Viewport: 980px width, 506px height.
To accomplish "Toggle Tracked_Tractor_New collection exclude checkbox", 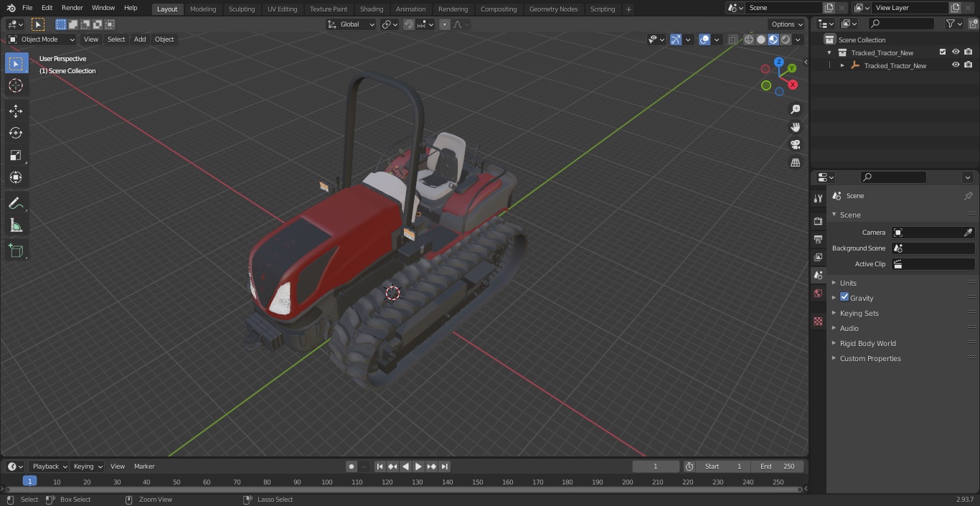I will (x=943, y=52).
